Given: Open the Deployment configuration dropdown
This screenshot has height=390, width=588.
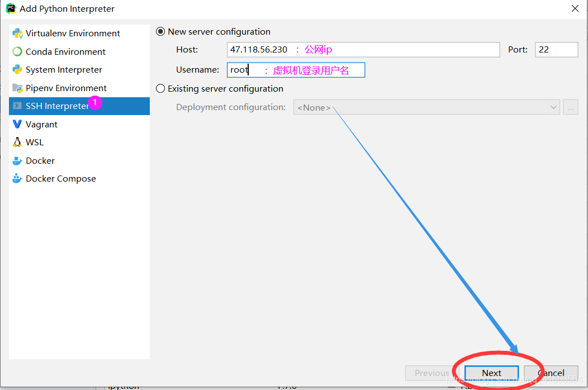Looking at the screenshot, I should tap(426, 107).
